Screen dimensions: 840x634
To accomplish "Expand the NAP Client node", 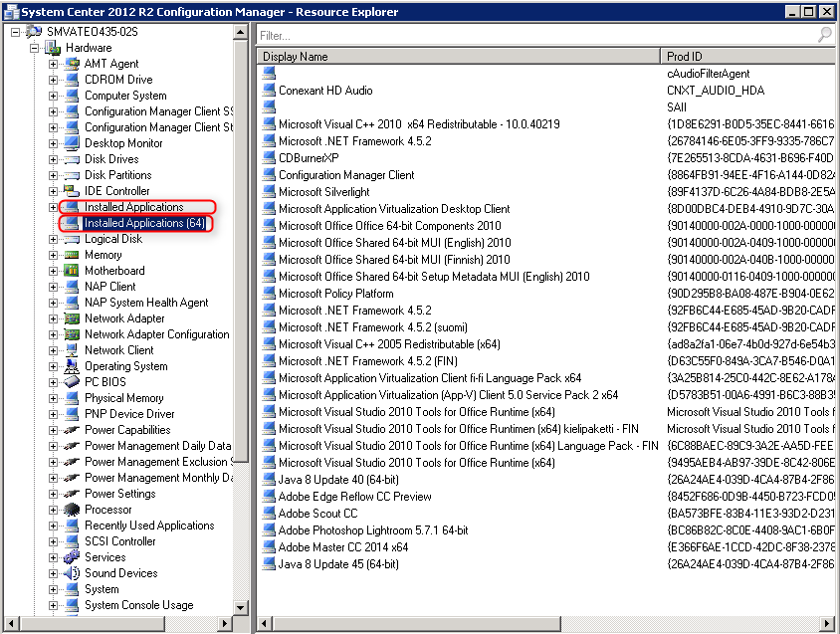I will coord(53,287).
